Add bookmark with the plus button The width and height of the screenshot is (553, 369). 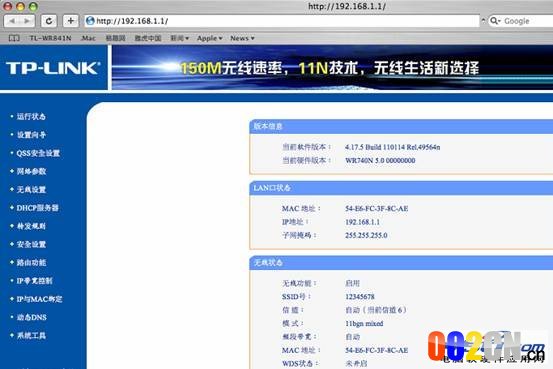click(71, 21)
